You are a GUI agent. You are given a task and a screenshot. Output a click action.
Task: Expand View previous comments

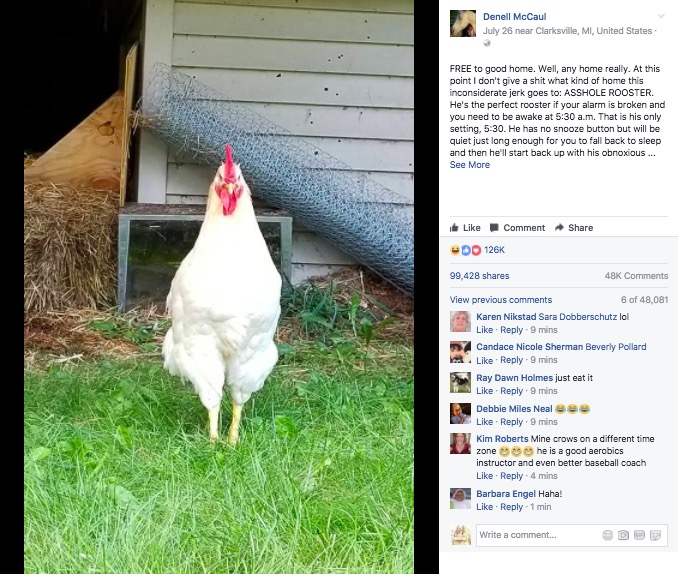tap(501, 300)
